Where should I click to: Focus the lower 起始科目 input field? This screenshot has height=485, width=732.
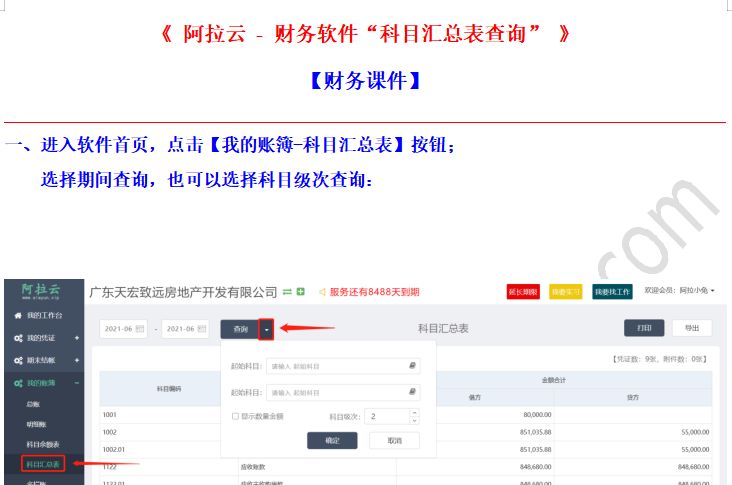(343, 393)
